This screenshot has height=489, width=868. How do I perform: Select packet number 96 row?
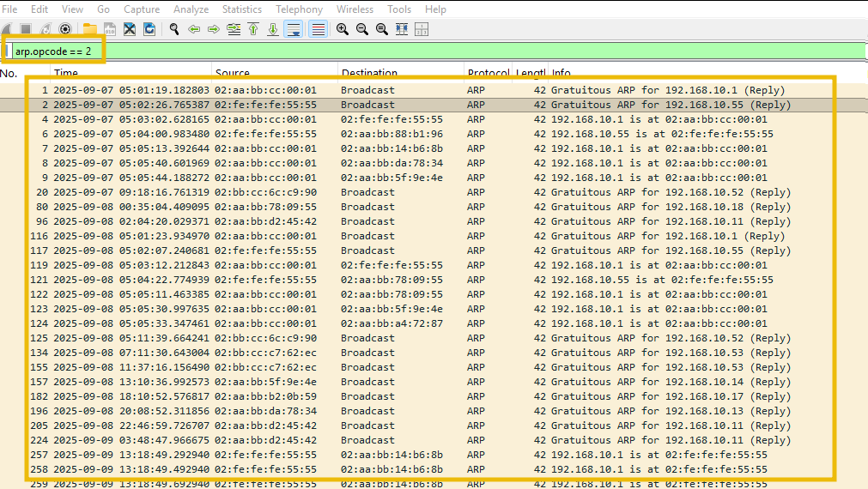tap(434, 221)
